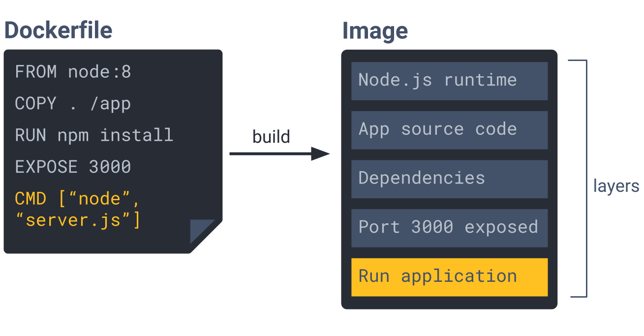The image size is (644, 336).
Task: Click the Dockerfile heading
Action: point(58,30)
